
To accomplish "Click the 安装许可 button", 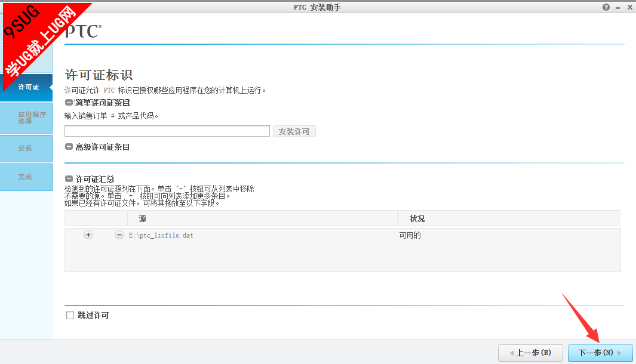I will [294, 131].
